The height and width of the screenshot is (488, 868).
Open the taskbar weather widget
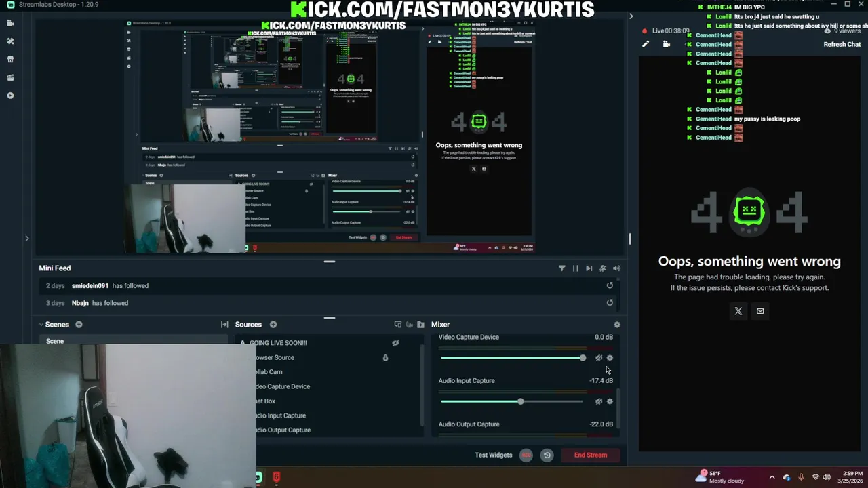pyautogui.click(x=719, y=477)
